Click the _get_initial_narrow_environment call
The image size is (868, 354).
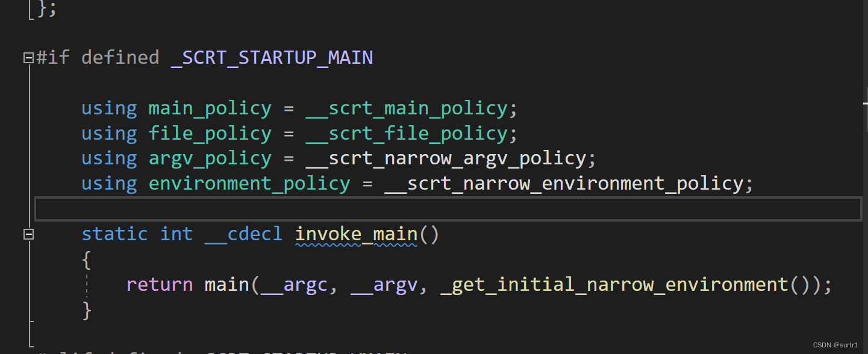pos(614,284)
